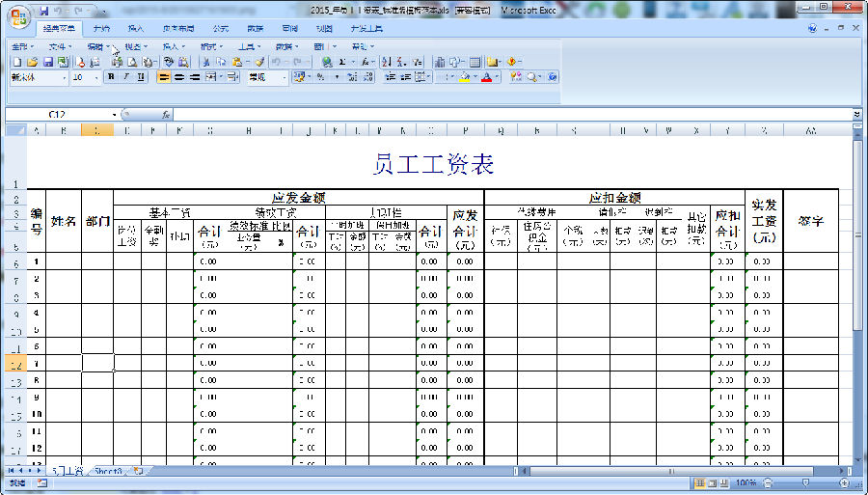The width and height of the screenshot is (868, 495).
Task: Switch to the 插入 ribbon tab
Action: point(136,28)
